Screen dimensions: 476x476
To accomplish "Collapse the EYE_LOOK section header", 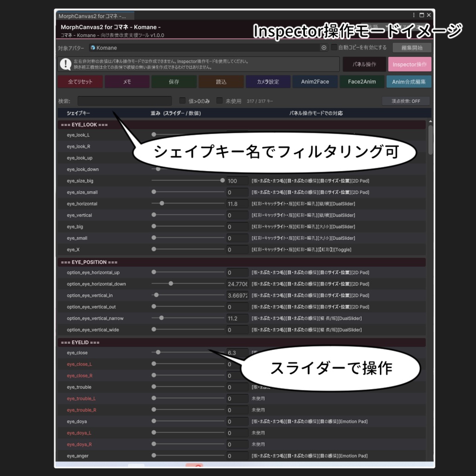I will (241, 125).
